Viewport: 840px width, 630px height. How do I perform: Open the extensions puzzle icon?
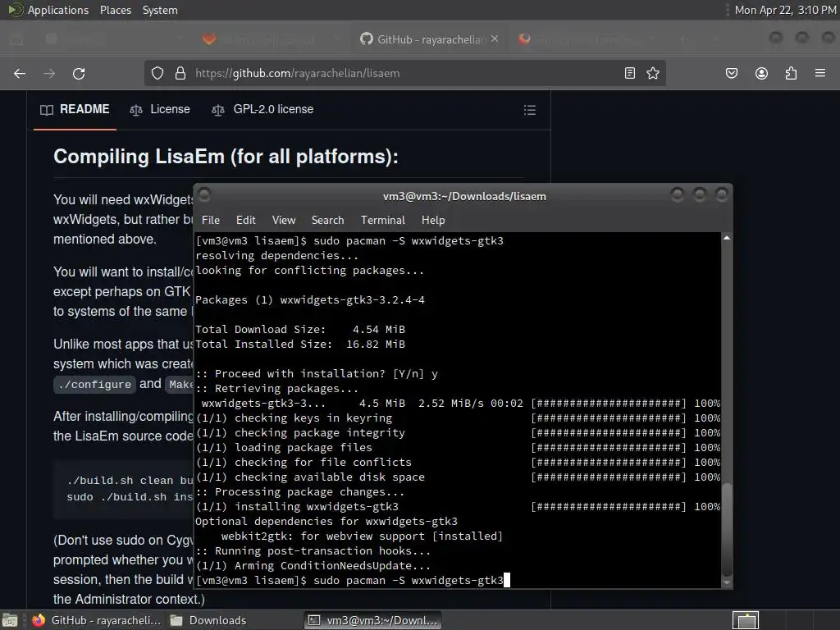coord(791,73)
